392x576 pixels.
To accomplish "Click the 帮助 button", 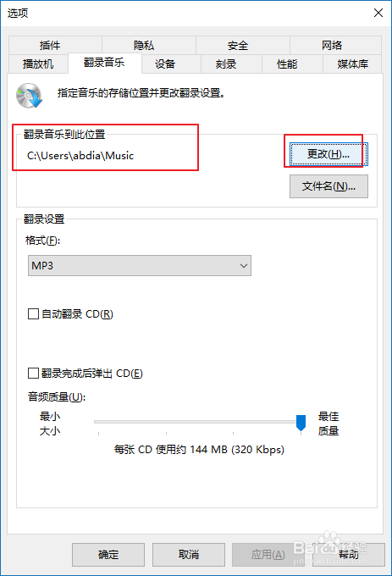I will [x=348, y=555].
